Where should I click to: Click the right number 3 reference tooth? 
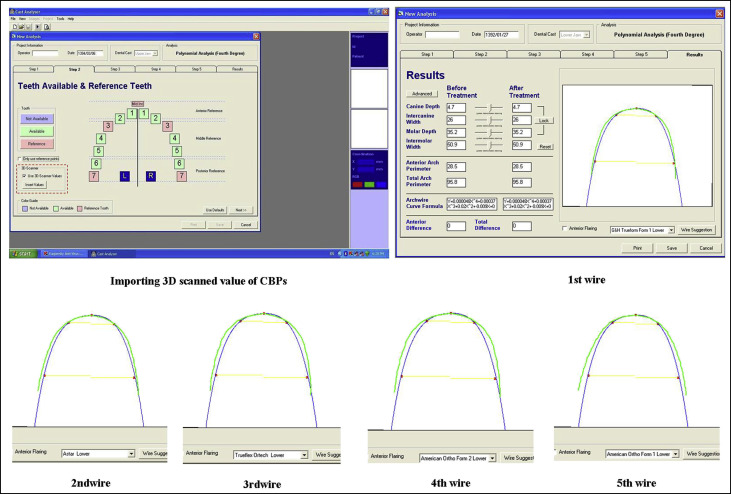point(168,125)
